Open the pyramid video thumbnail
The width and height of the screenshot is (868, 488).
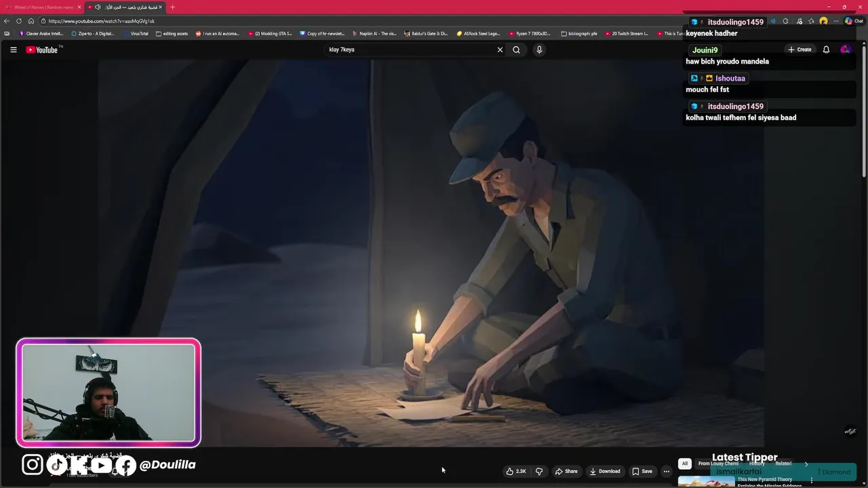[x=706, y=482]
